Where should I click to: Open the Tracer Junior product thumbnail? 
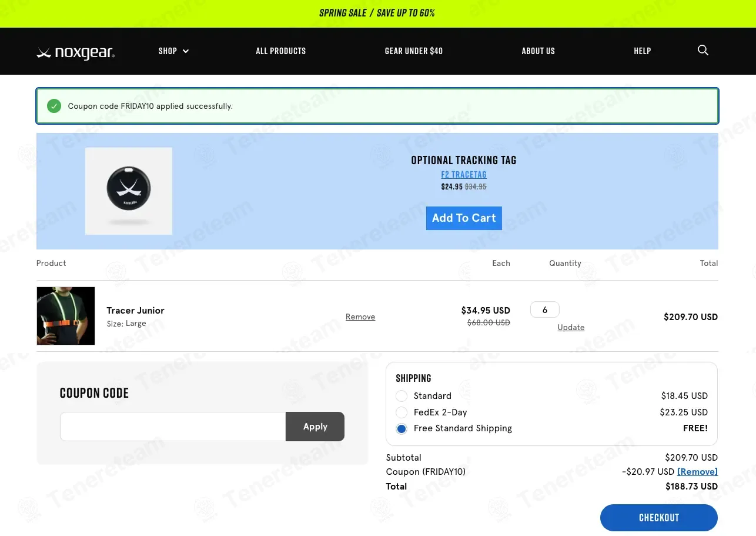tap(66, 316)
